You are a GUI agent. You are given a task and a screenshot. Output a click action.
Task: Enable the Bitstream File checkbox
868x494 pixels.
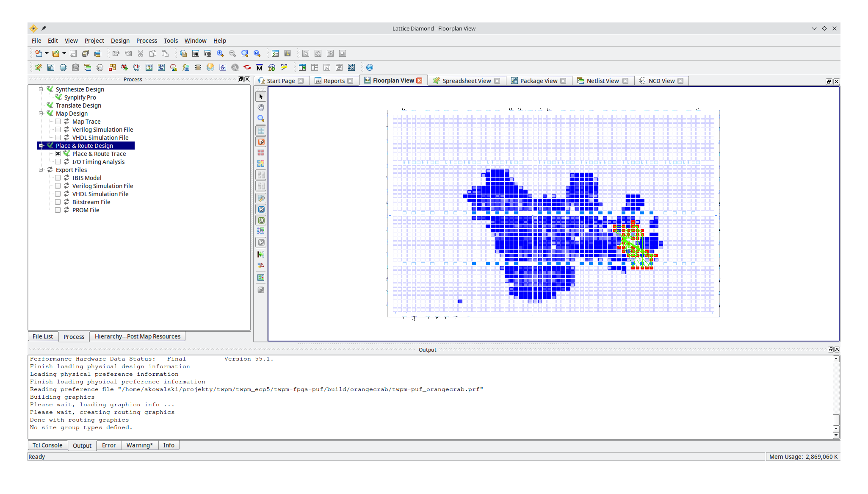tap(58, 202)
